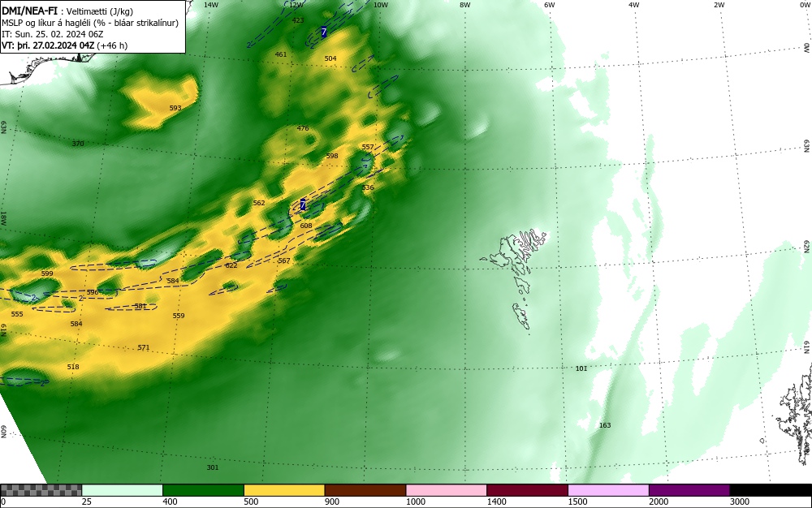Click the legend tick label '2000'
Viewport: 812px width, 508px height.
[659, 502]
